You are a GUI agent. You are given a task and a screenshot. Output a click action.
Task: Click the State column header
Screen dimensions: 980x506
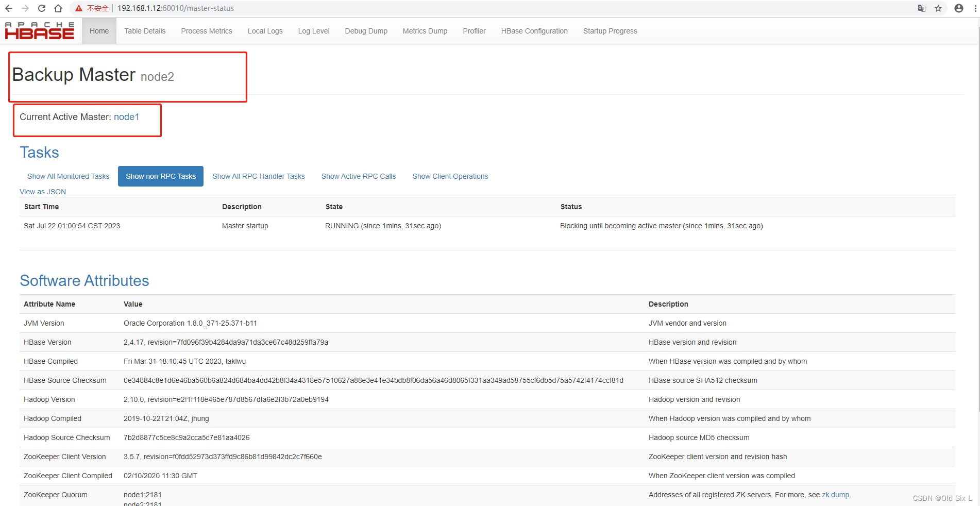point(334,207)
